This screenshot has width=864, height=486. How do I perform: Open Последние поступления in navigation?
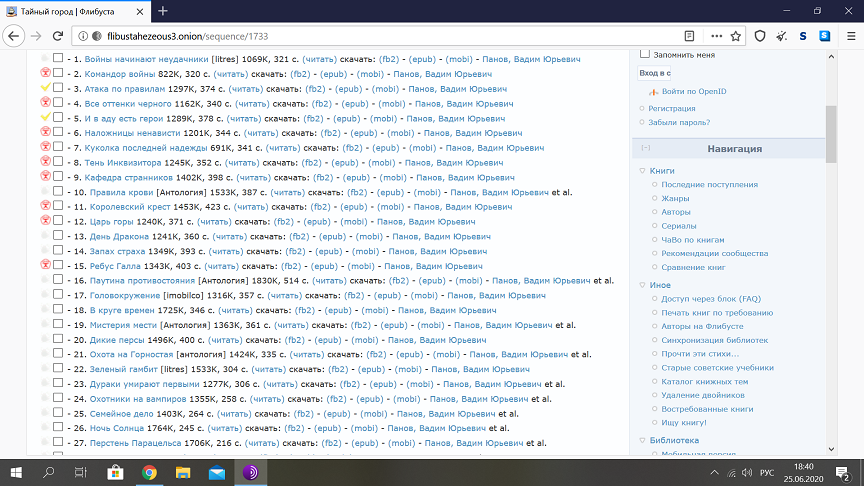point(709,185)
